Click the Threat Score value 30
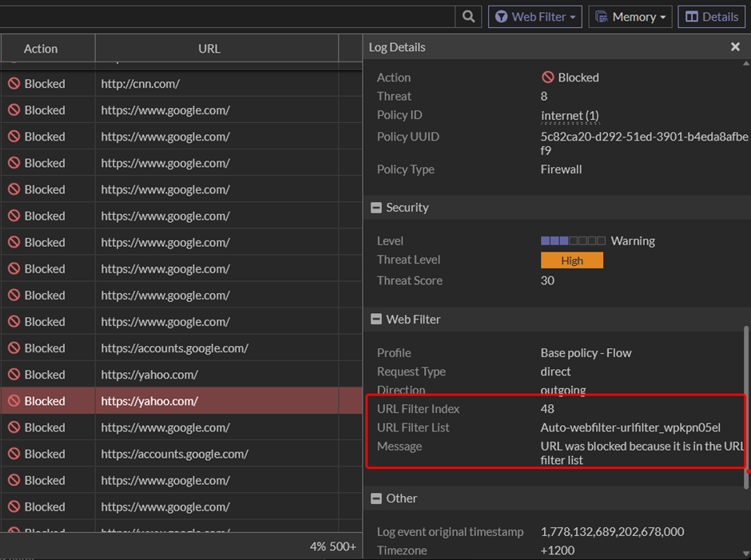 547,280
